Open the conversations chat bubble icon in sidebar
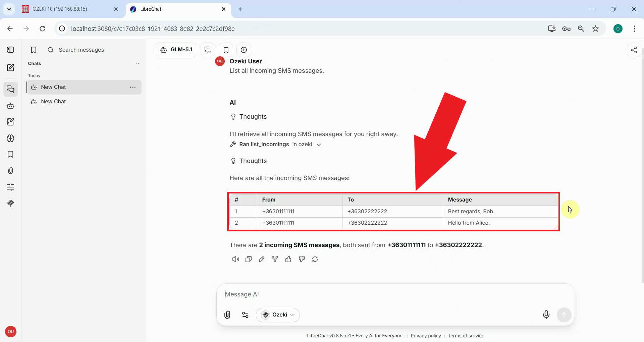The width and height of the screenshot is (644, 342). 10,89
